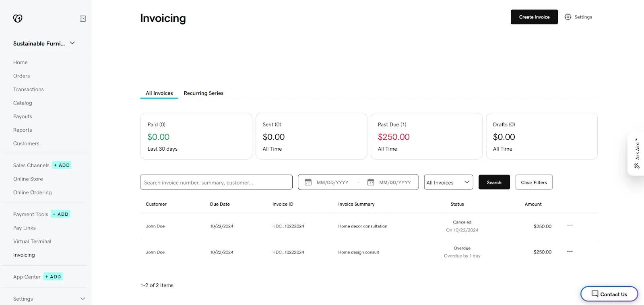The height and width of the screenshot is (305, 644).
Task: Open Virtual Terminal in the sidebar
Action: pyautogui.click(x=32, y=242)
